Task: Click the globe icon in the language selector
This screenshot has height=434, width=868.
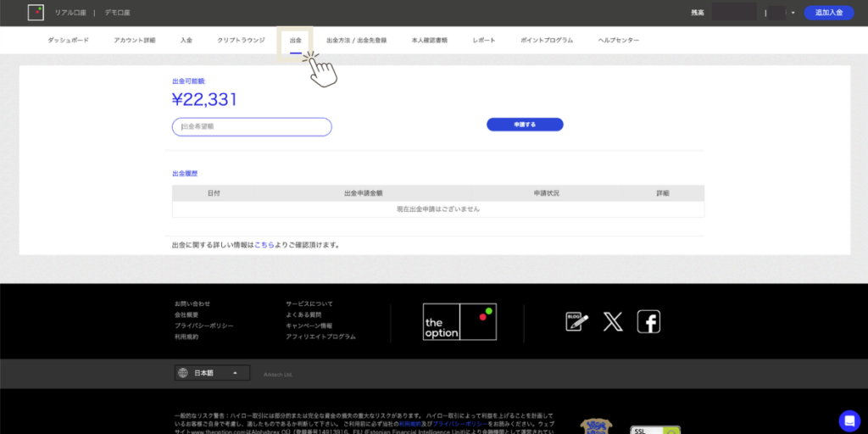Action: 183,373
